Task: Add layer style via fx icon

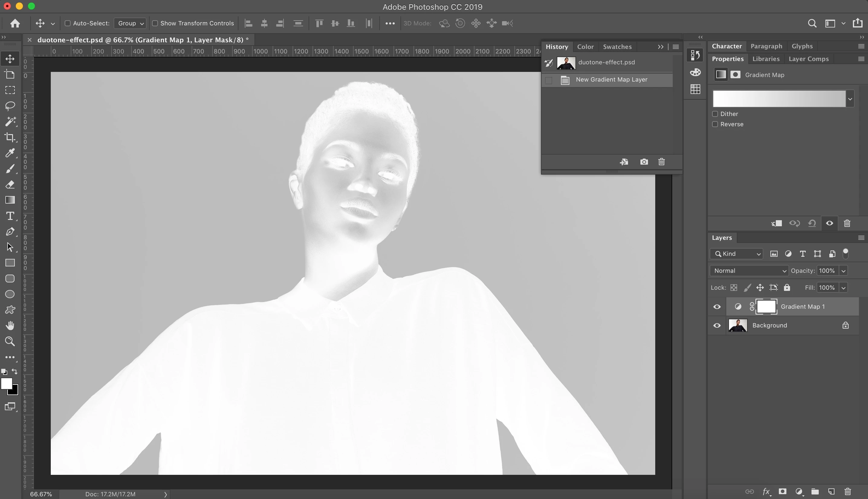Action: [x=766, y=491]
